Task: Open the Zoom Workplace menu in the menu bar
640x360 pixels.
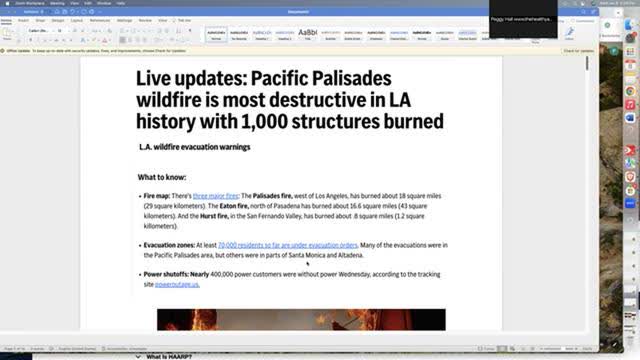Action: tap(29, 3)
